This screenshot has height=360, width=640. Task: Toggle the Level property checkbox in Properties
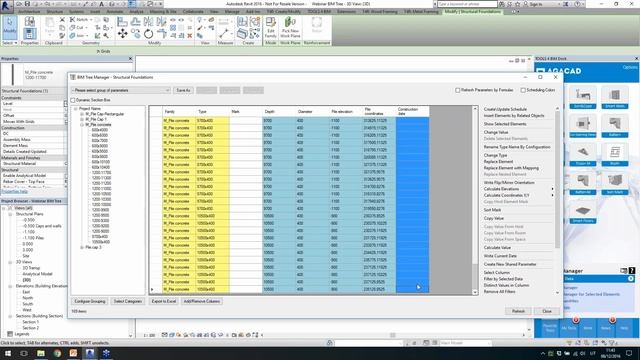click(65, 104)
